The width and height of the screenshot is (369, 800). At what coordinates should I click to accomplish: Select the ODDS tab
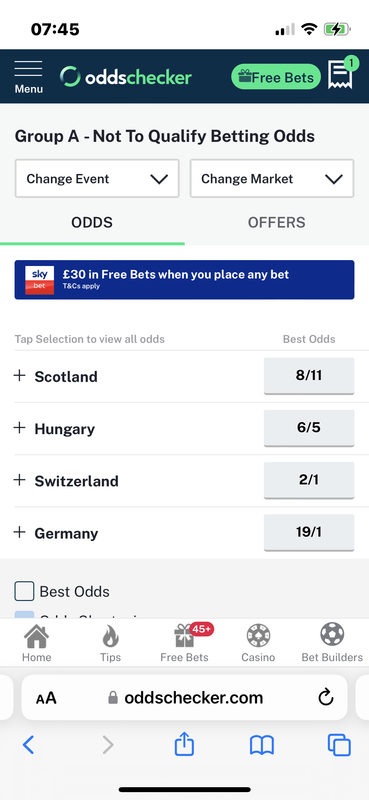click(x=92, y=222)
